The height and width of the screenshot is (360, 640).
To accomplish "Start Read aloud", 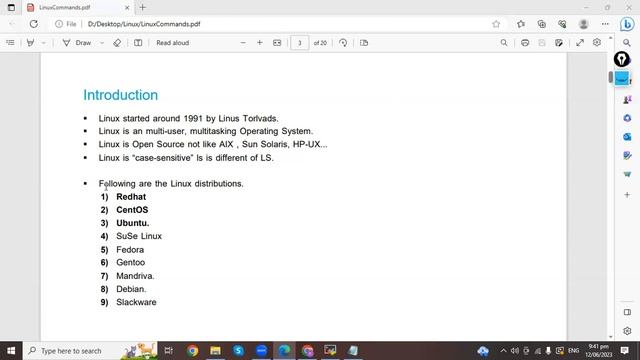I will 173,42.
